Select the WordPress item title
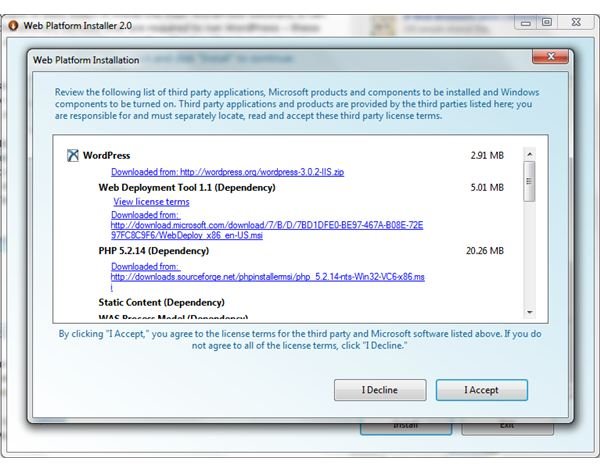This screenshot has width=600, height=464. pos(106,155)
